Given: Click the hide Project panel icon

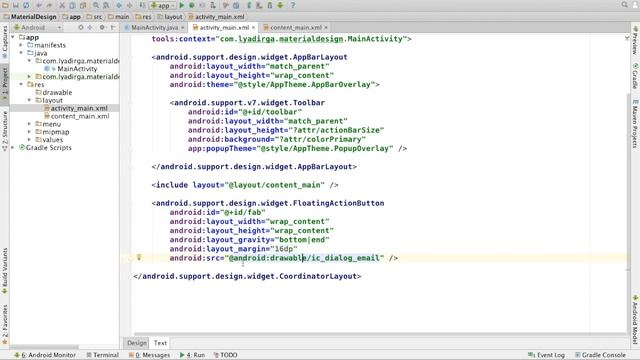Looking at the screenshot, I should [x=113, y=27].
